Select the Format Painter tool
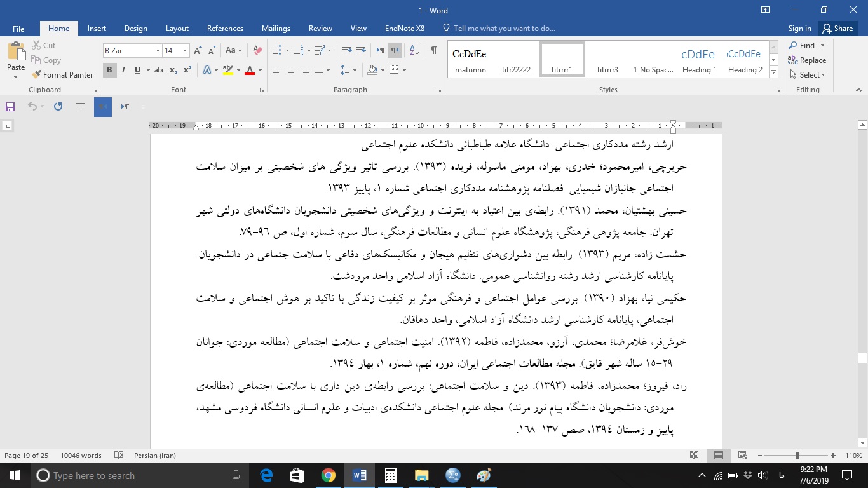Screen dimensions: 868x488 [62, 74]
